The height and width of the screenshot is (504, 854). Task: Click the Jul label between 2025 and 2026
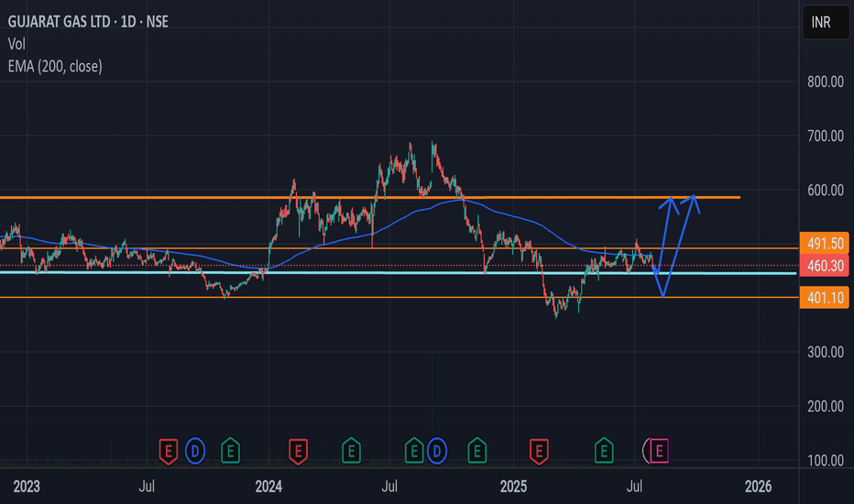[634, 487]
